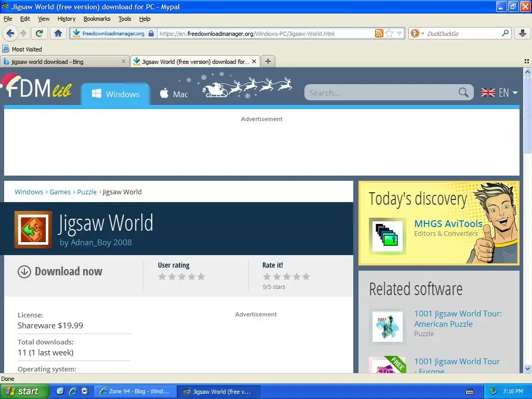532x399 pixels.
Task: Click the MHGS AviTools thumbnail icon
Action: click(x=387, y=236)
